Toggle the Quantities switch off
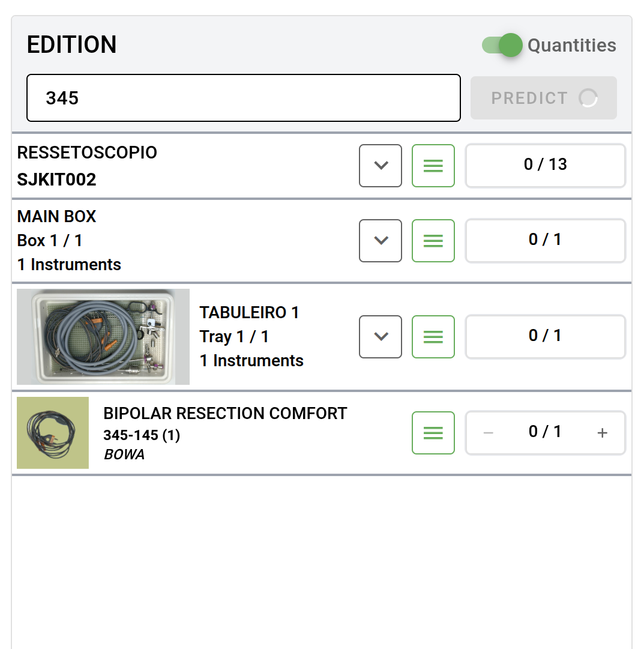The height and width of the screenshot is (649, 644). pos(503,46)
